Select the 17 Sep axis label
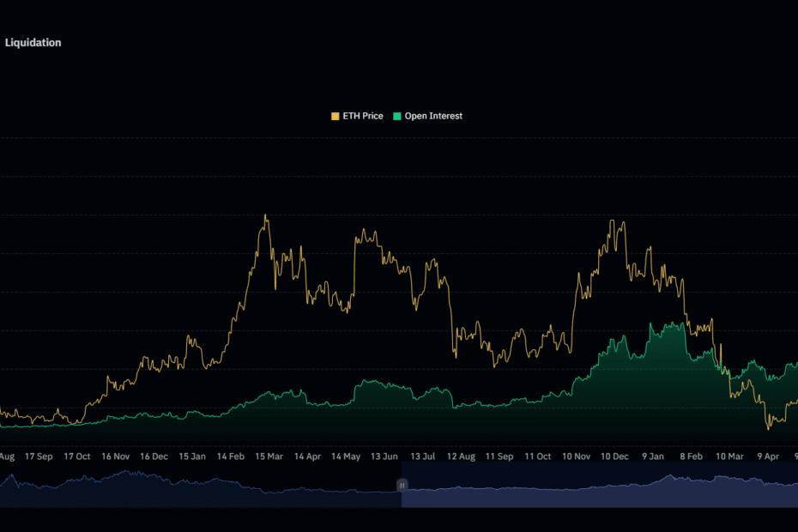The image size is (798, 532). [39, 456]
